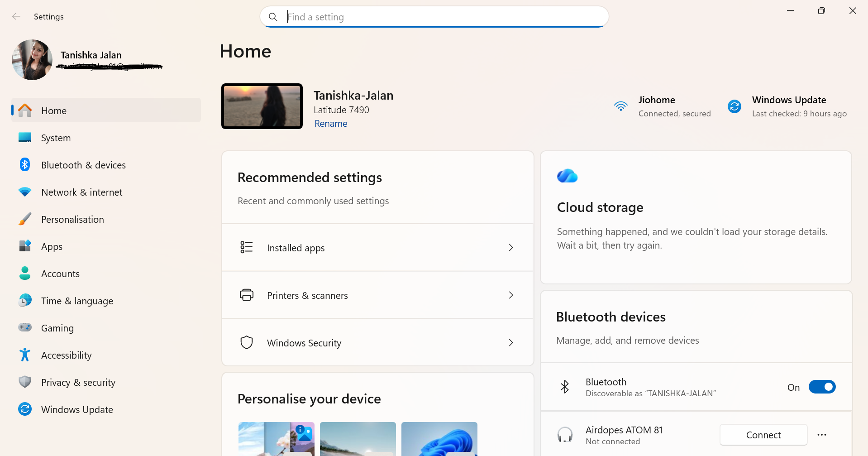This screenshot has height=456, width=868.
Task: Click the Home house icon in sidebar
Action: 25,110
